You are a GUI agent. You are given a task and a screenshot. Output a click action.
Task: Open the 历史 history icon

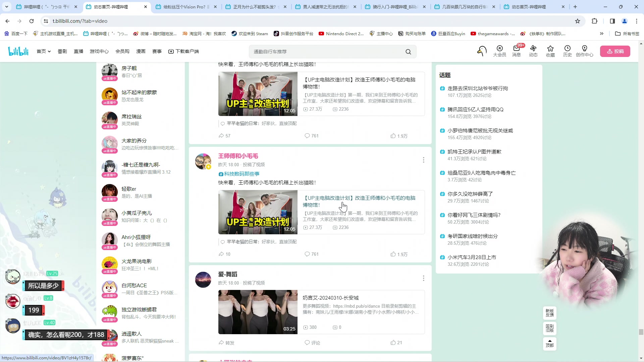567,51
